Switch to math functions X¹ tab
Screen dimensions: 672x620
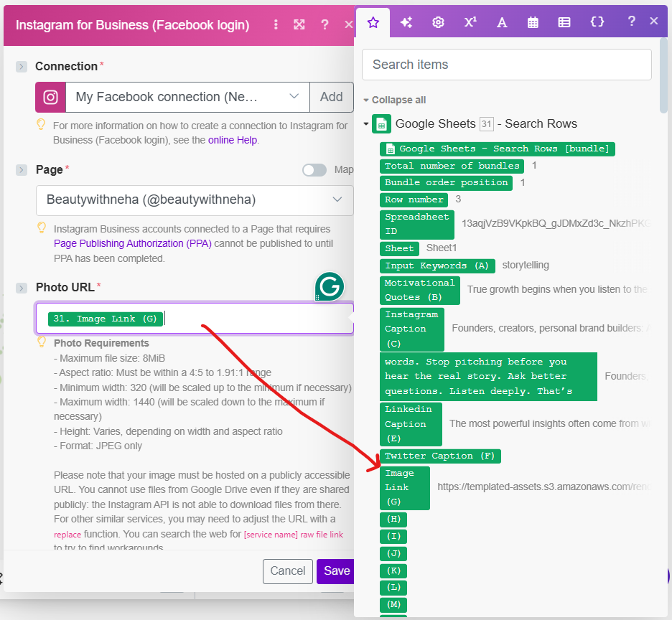coord(470,22)
